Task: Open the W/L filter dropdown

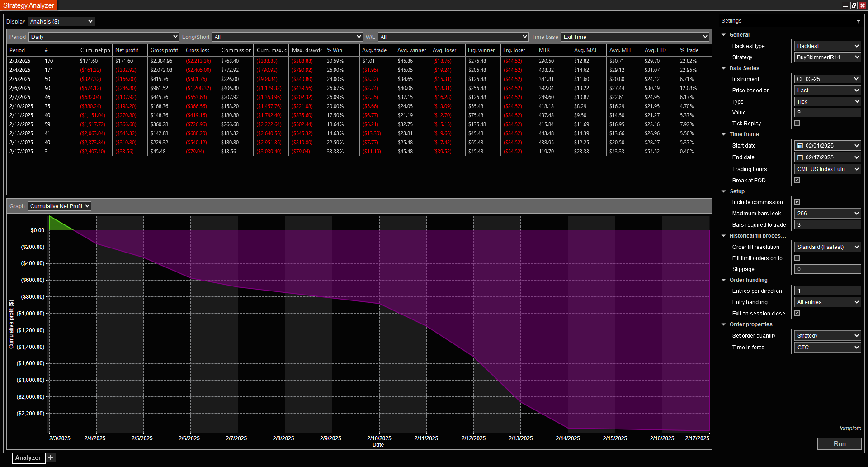Action: pos(453,37)
